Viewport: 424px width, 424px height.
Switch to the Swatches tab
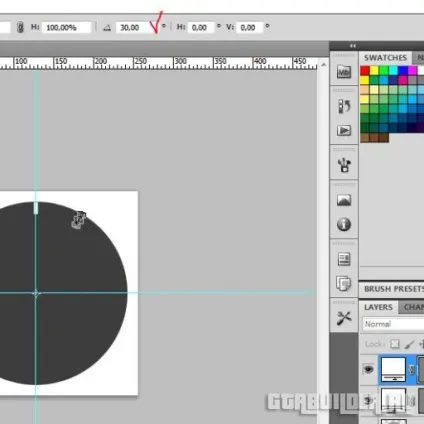[385, 57]
